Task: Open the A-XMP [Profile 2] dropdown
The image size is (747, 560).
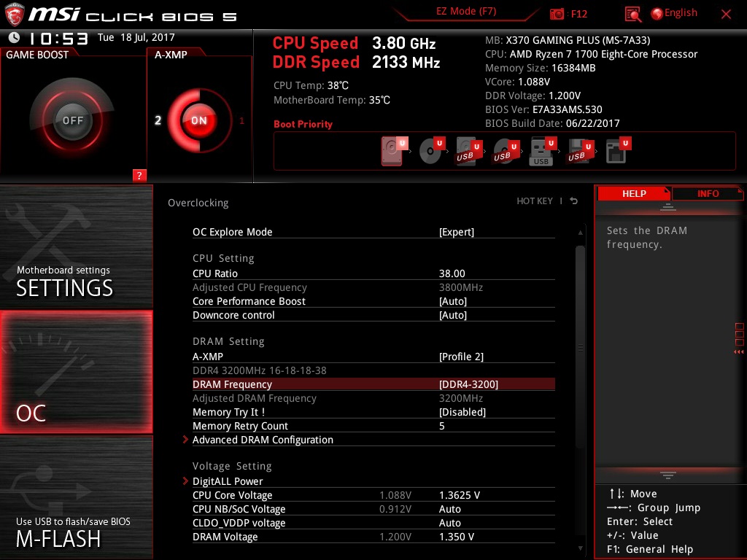Action: [x=373, y=356]
